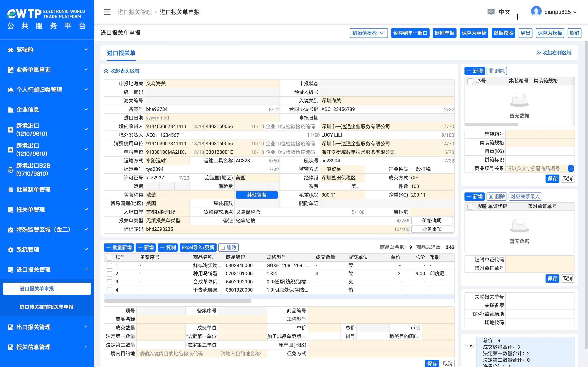Open the 初始值模板 dropdown
This screenshot has height=367, width=588.
click(x=368, y=33)
